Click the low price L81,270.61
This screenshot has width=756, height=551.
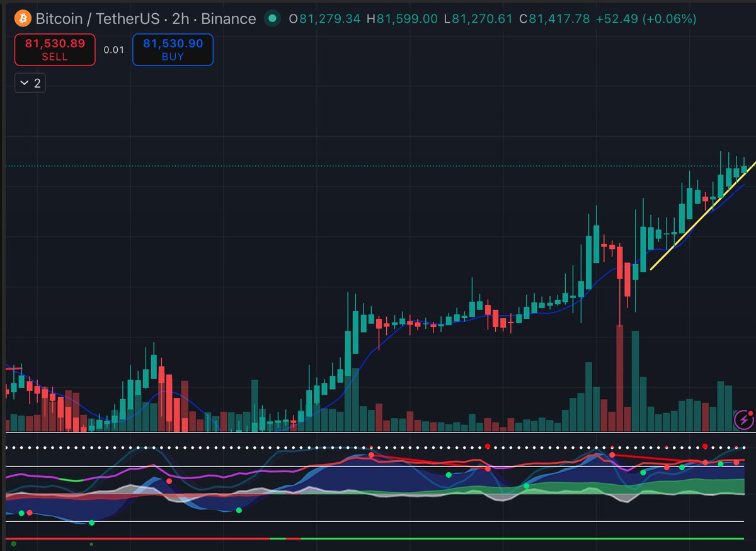478,18
